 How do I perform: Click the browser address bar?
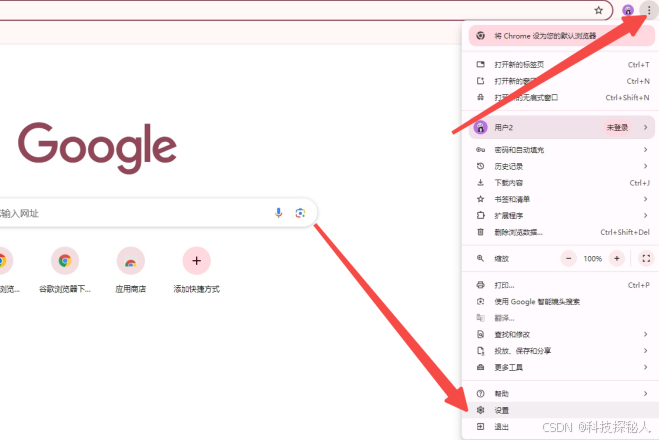(305, 11)
